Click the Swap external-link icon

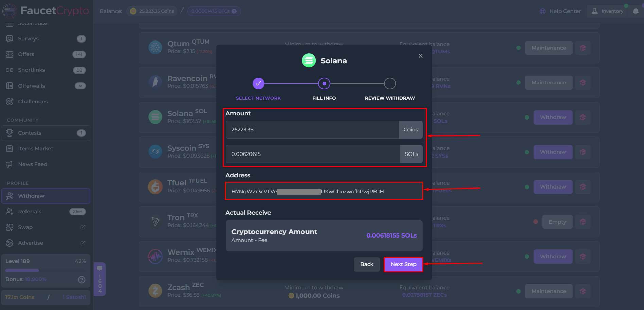[83, 227]
